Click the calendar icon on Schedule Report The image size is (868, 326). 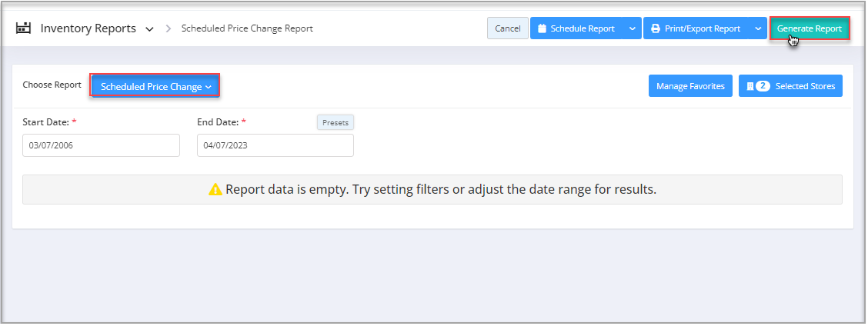click(x=542, y=28)
